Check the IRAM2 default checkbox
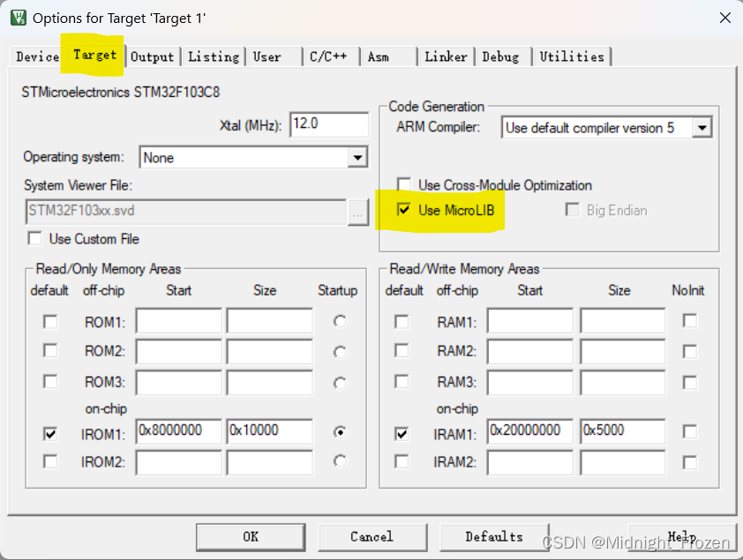 point(402,461)
